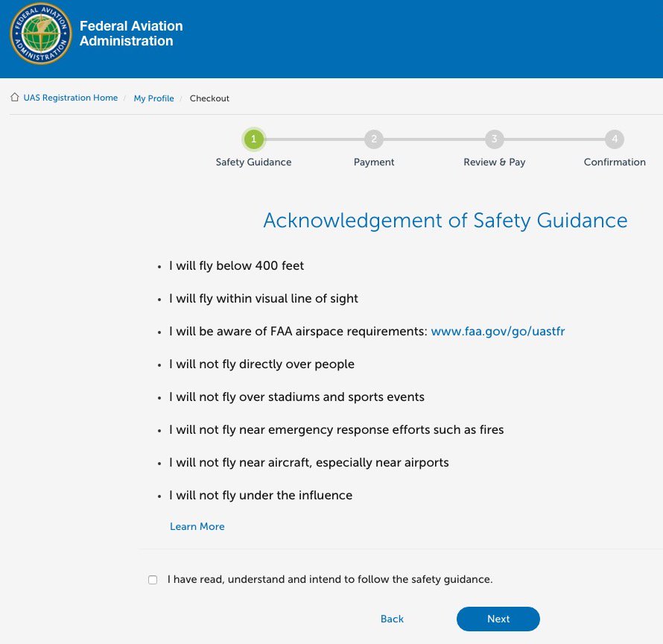Check the safety guidance acknowledgement box
Viewport: 663px width, 644px height.
[153, 580]
